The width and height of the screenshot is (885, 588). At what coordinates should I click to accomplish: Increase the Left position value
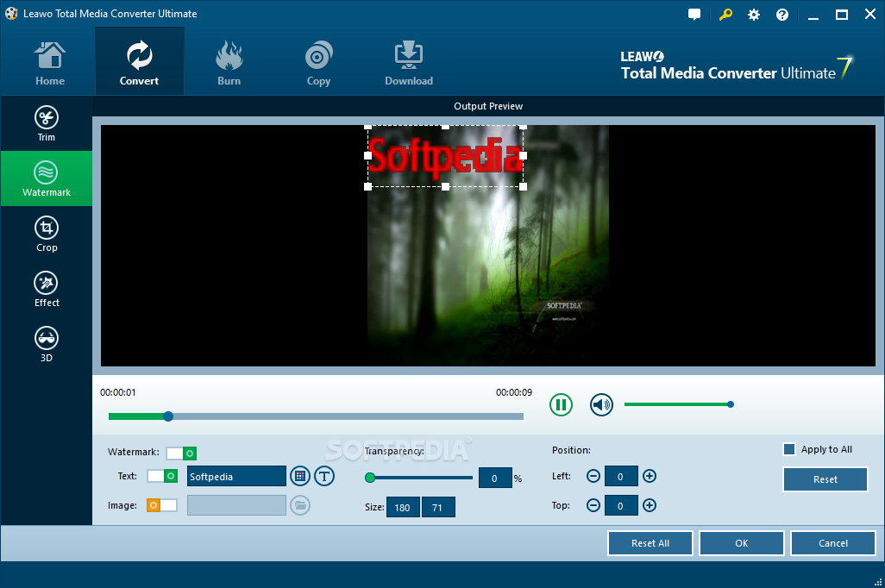pos(650,476)
